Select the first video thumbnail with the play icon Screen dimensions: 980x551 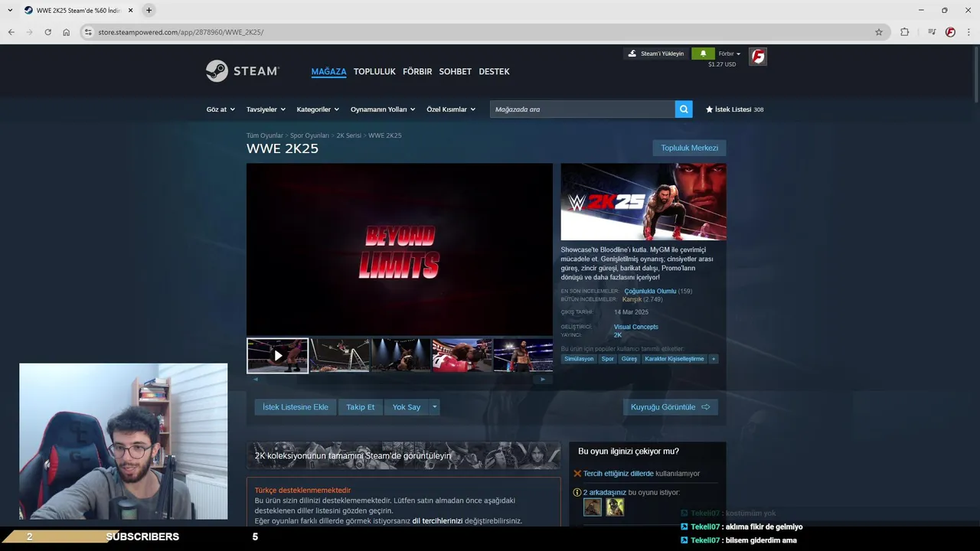point(277,355)
